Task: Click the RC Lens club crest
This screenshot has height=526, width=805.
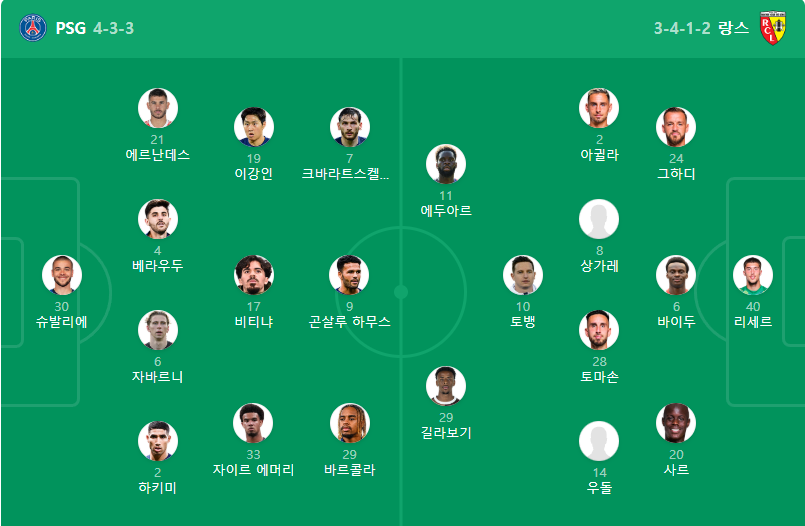Action: pyautogui.click(x=773, y=28)
